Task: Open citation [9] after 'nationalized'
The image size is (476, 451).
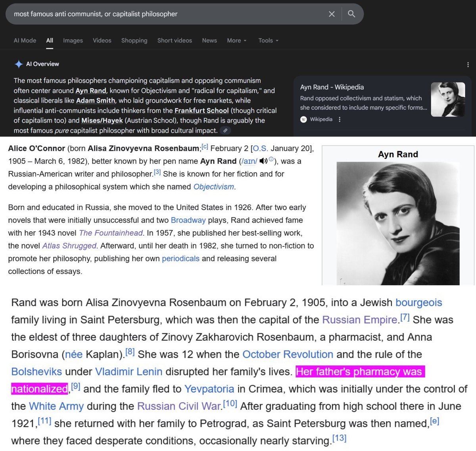Action: pos(76,386)
